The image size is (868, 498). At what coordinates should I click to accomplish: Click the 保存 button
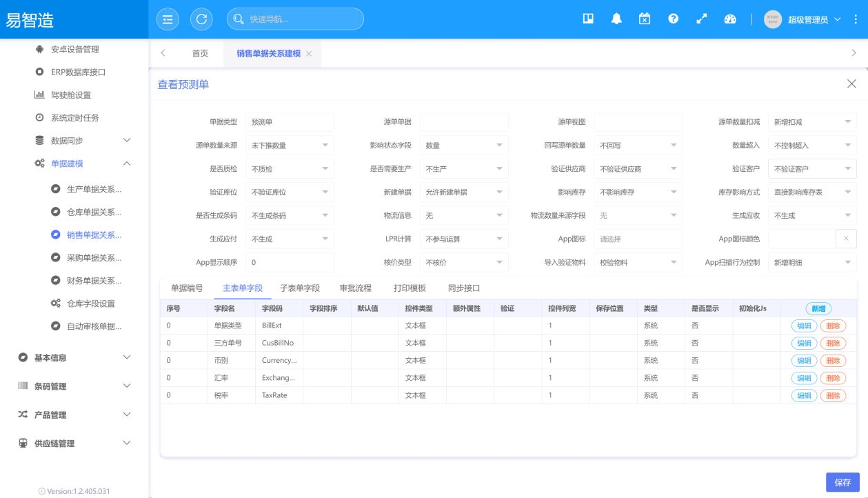[x=842, y=483]
